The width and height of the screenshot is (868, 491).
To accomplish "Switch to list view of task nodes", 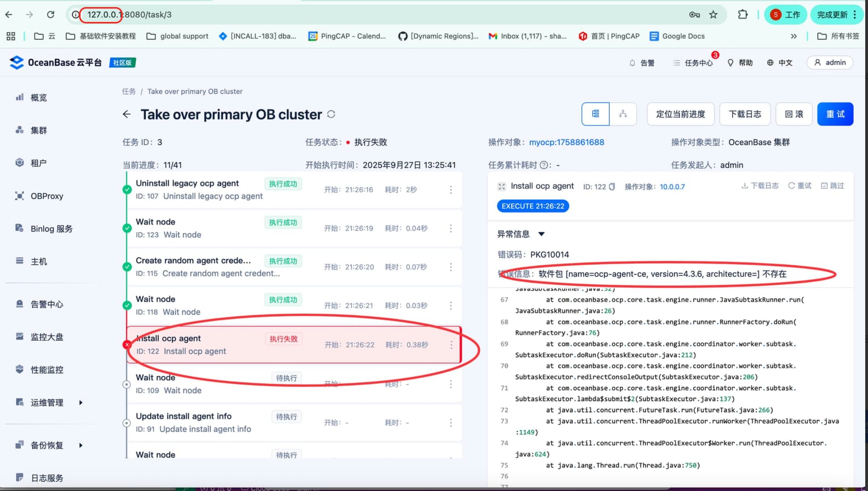I will point(595,114).
